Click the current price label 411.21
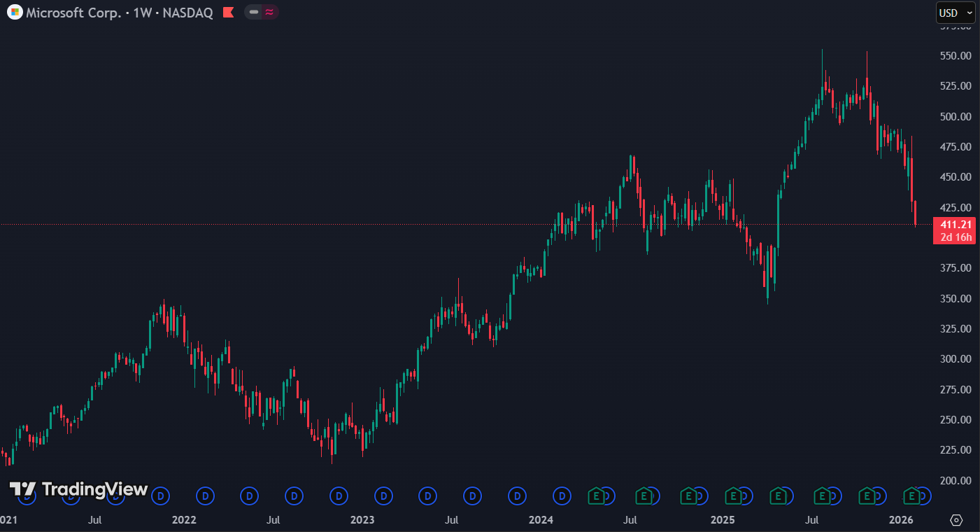 (955, 225)
